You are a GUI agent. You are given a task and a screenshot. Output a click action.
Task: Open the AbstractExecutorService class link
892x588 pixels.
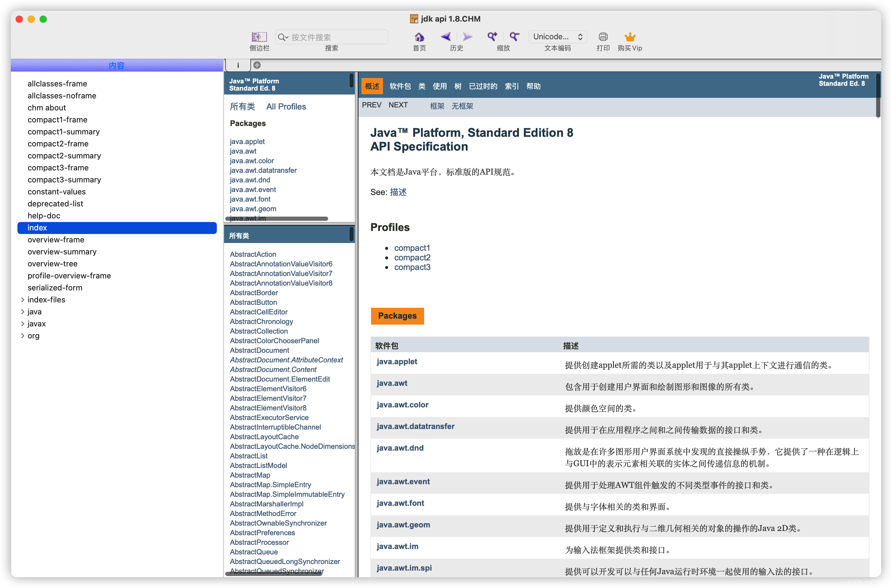[269, 417]
